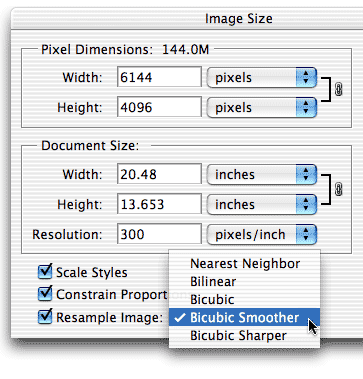Select Nearest Neighbor resampling option
The image size is (363, 379).
[245, 264]
